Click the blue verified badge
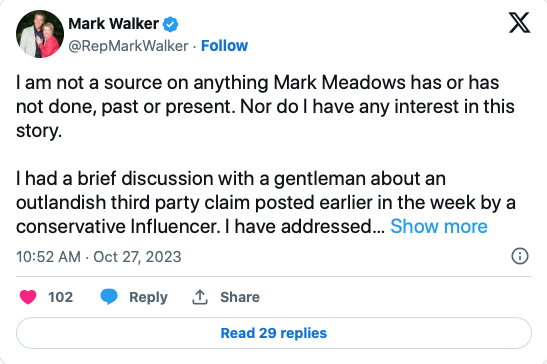The height and width of the screenshot is (364, 547). click(171, 24)
